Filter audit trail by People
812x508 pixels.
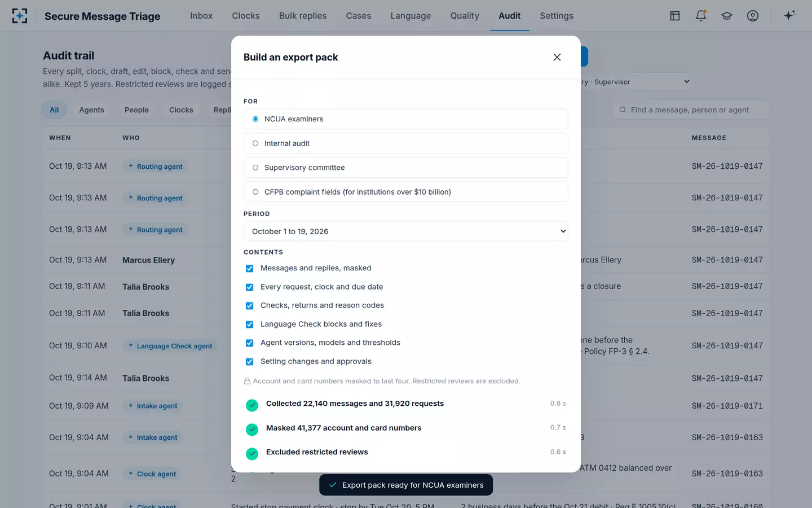(x=136, y=110)
